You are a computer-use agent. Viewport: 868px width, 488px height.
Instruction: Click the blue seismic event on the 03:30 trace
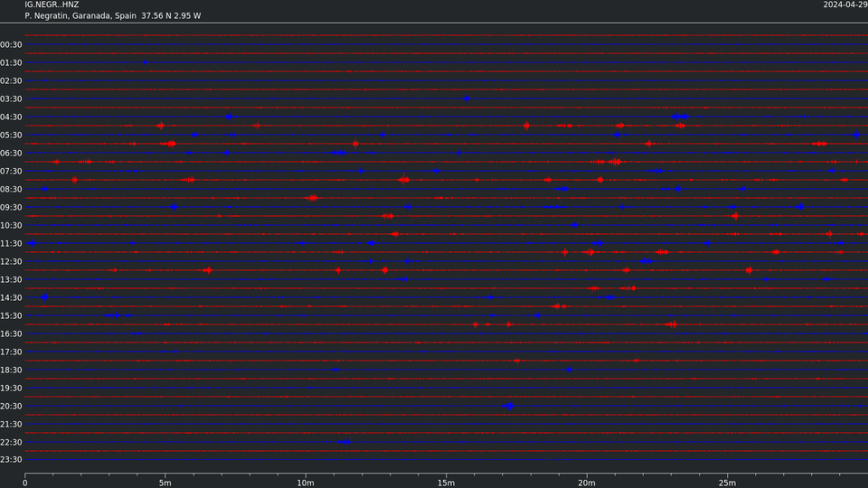click(467, 99)
